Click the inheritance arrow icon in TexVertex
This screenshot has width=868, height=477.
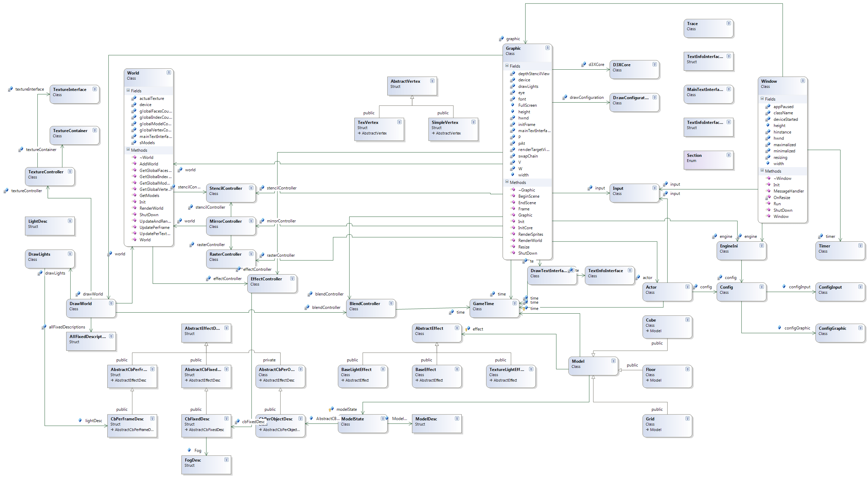coord(359,133)
